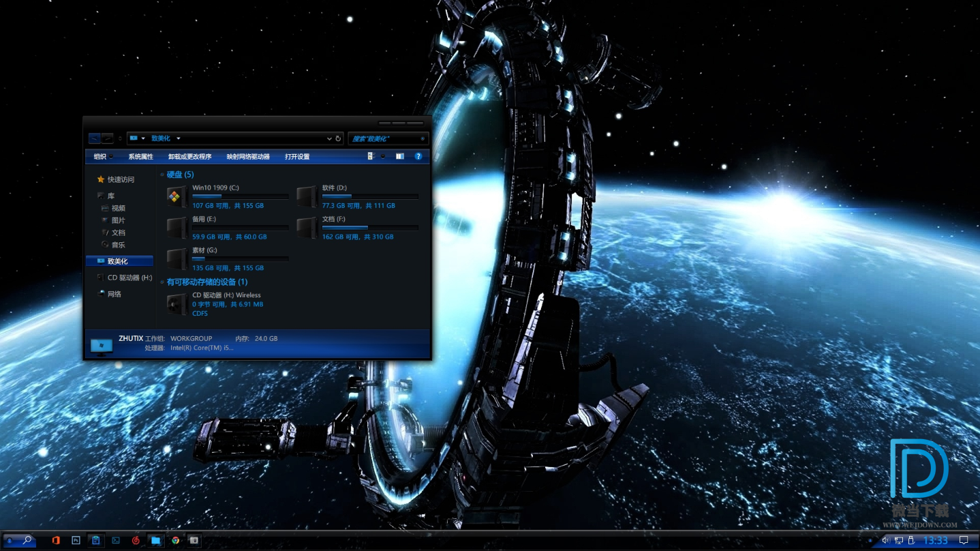This screenshot has height=551, width=980.
Task: Click the 搜索"致美化" search box
Action: (x=388, y=138)
